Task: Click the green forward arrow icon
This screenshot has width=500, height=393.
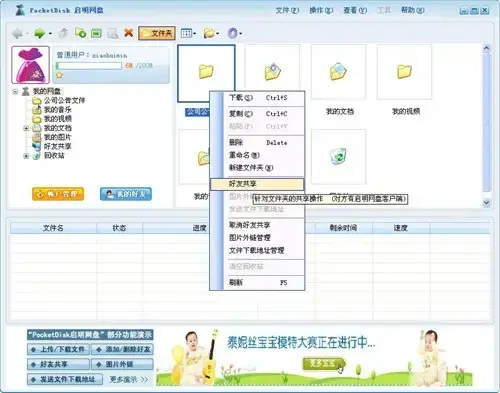Action: tap(40, 33)
